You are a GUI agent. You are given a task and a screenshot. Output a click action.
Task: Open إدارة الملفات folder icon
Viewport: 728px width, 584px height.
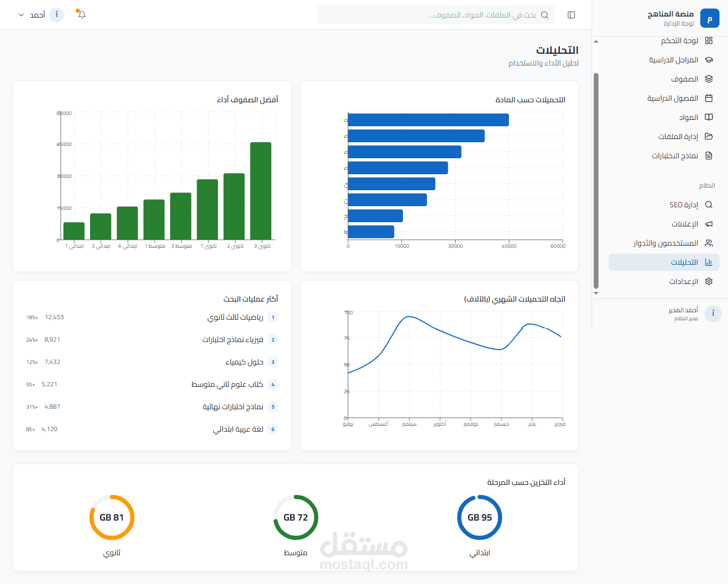click(709, 136)
